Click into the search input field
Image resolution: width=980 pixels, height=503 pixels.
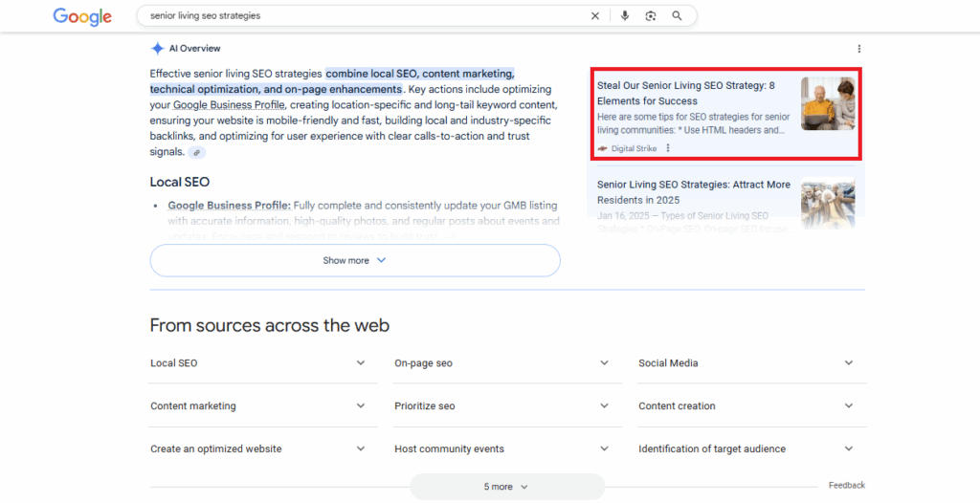[364, 16]
